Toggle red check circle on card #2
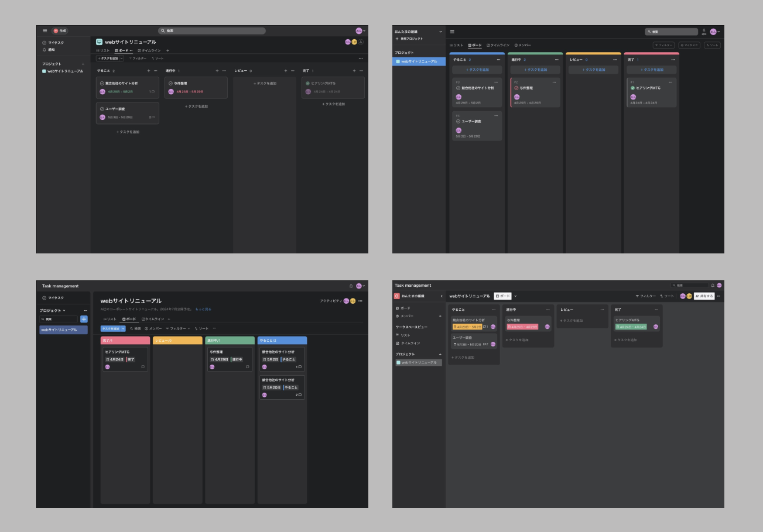 [516, 88]
